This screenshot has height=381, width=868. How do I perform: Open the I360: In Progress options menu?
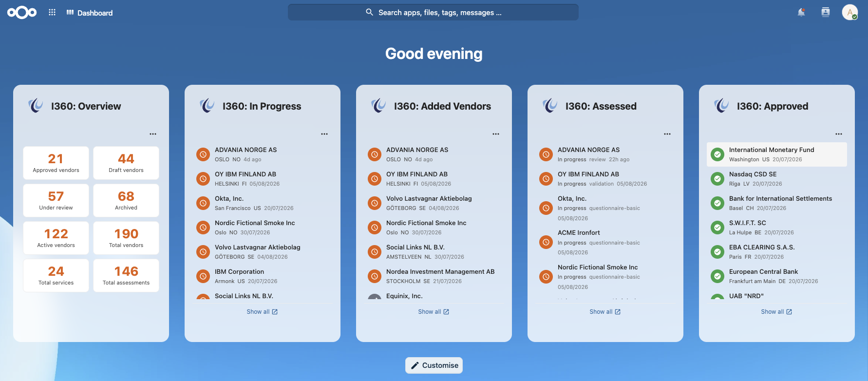coord(324,134)
